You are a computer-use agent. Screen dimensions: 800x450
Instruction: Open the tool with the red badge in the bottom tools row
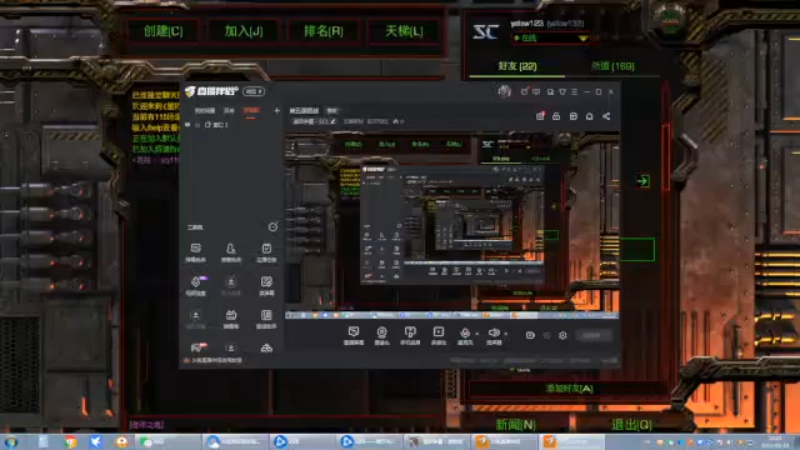(198, 348)
